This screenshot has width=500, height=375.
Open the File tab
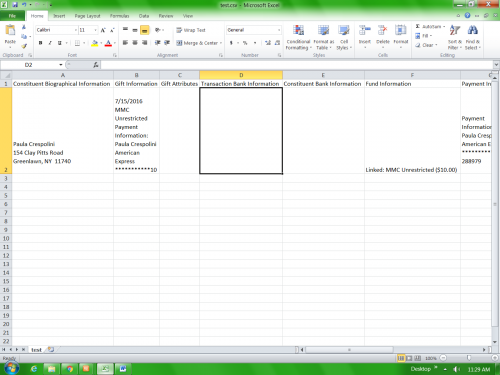pyautogui.click(x=12, y=16)
